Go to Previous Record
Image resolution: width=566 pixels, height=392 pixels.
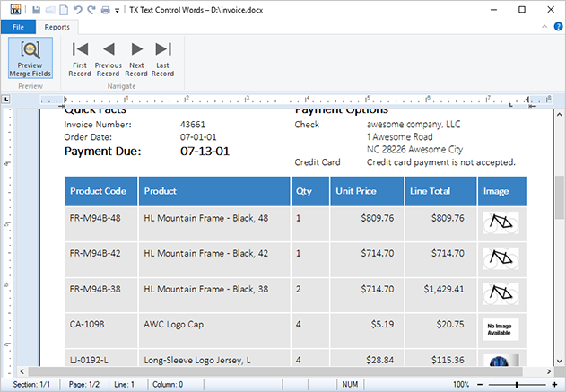[108, 59]
